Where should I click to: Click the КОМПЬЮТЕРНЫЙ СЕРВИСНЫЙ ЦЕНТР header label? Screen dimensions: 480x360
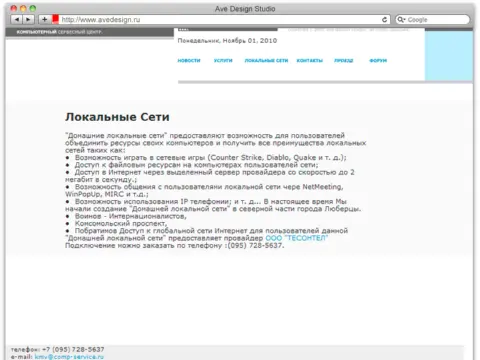(59, 32)
